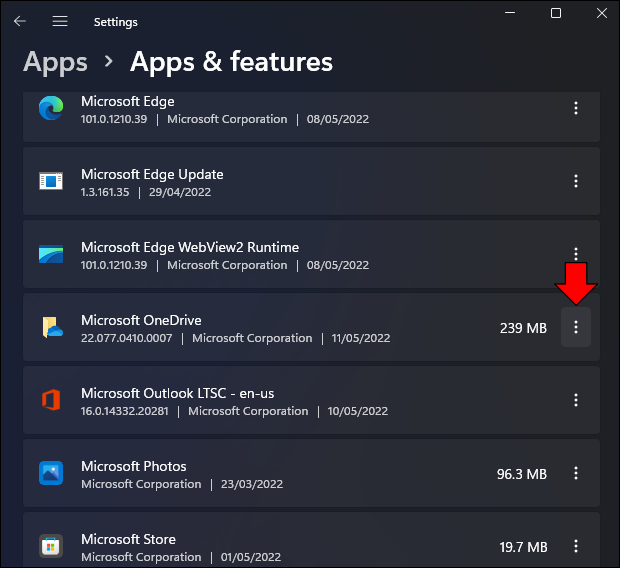Viewport: 620px width, 568px height.
Task: Click the Microsoft Edge app icon
Action: [x=51, y=108]
